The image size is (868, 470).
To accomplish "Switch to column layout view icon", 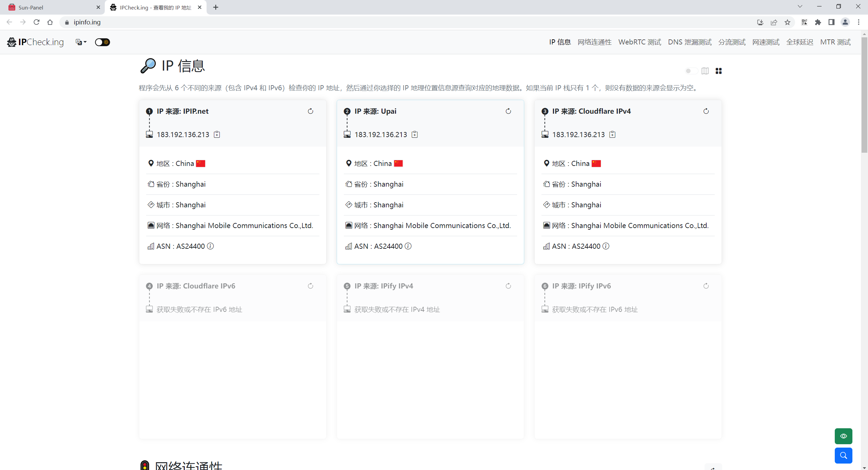I will [x=705, y=71].
